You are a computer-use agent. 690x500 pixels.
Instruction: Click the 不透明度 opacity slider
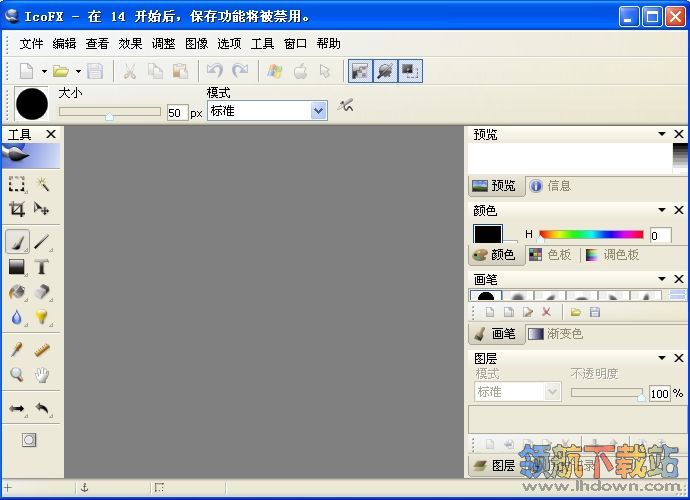[x=608, y=393]
